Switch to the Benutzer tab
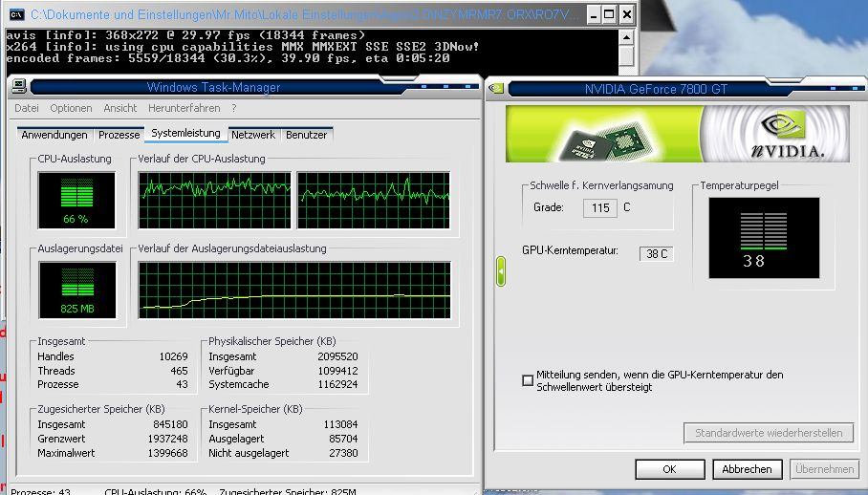 coord(306,135)
